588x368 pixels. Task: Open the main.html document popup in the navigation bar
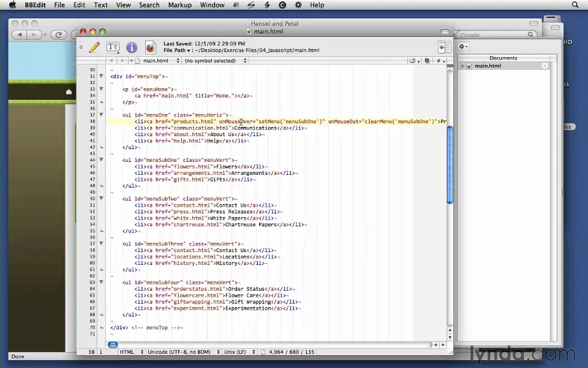157,61
